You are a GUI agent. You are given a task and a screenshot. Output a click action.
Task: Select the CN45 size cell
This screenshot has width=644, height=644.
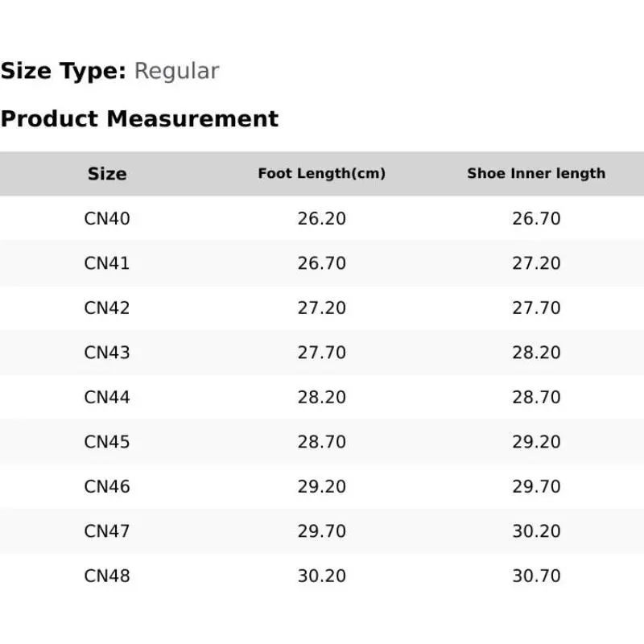tap(107, 442)
